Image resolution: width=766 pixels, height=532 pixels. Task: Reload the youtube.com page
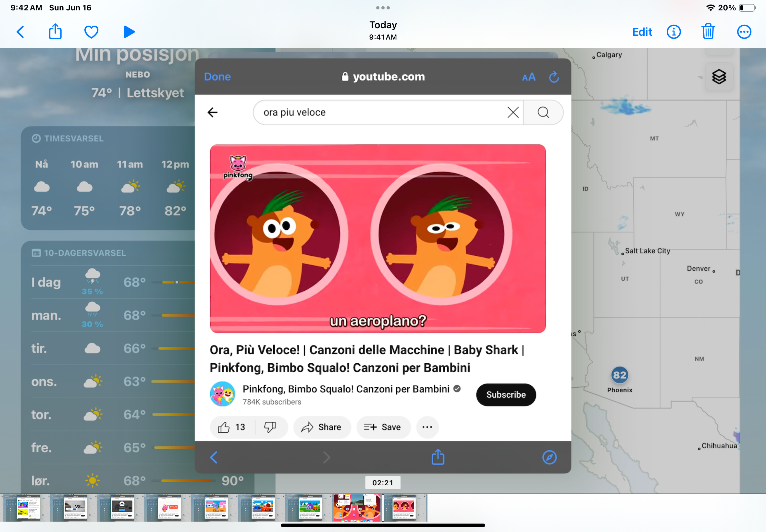(554, 77)
